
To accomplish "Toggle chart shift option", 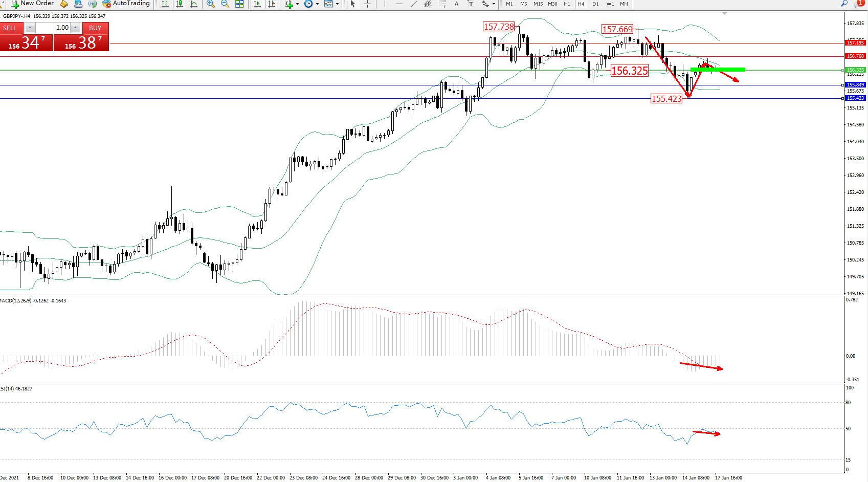I will tap(272, 4).
